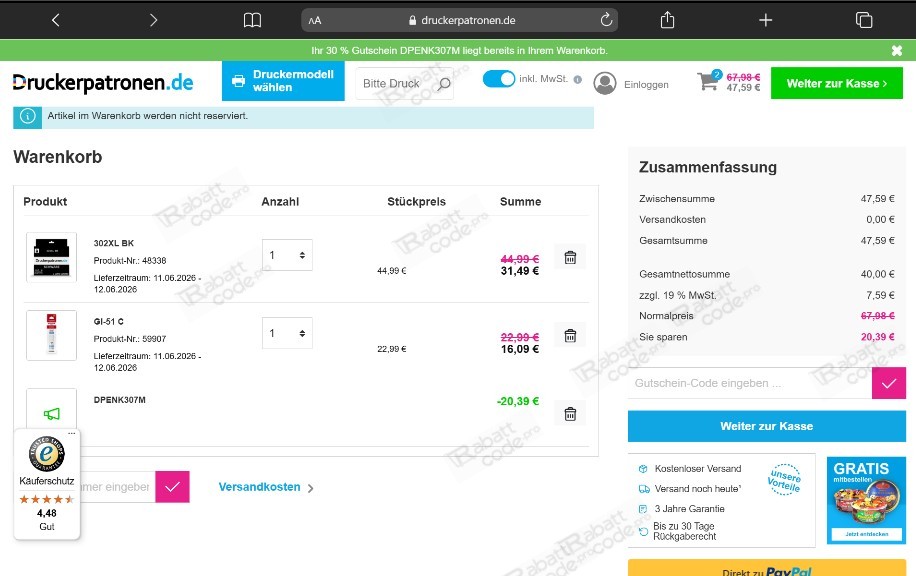Toggle the inkl. MwSt. switch
Viewport: 916px width, 576px height.
point(499,79)
